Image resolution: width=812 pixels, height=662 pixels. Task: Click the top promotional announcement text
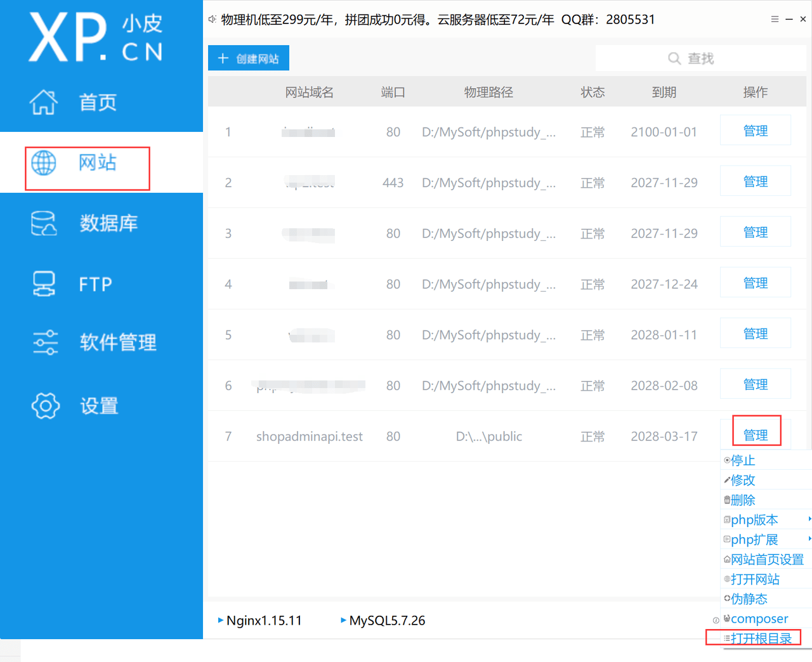coord(438,19)
